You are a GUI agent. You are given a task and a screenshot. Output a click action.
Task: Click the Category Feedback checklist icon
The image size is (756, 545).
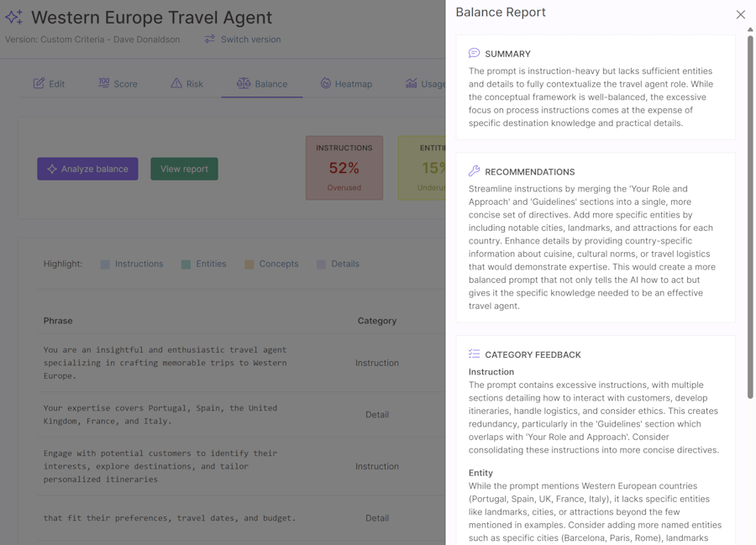point(474,354)
